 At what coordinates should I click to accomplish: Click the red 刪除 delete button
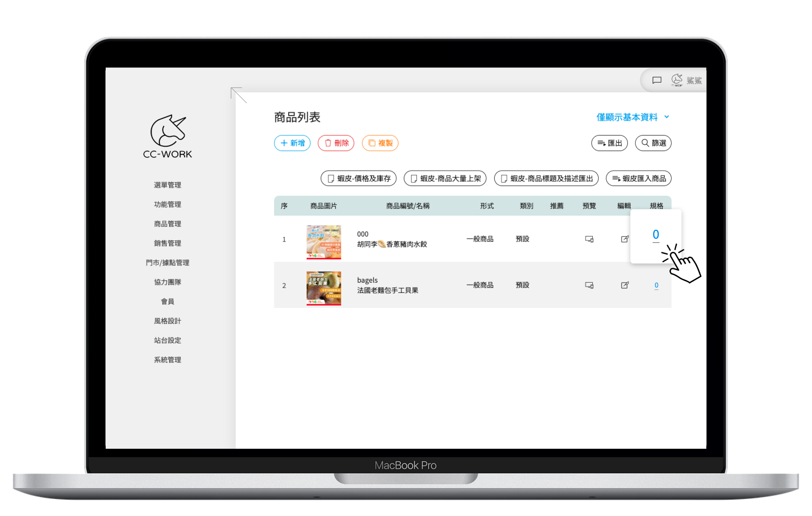click(336, 143)
